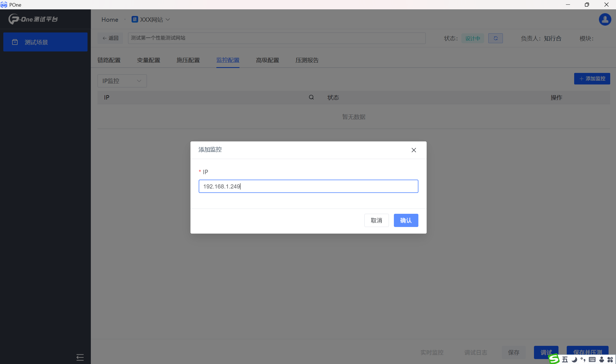Open the soft keyboard icon in IME bar
The height and width of the screenshot is (364, 616).
(592, 359)
